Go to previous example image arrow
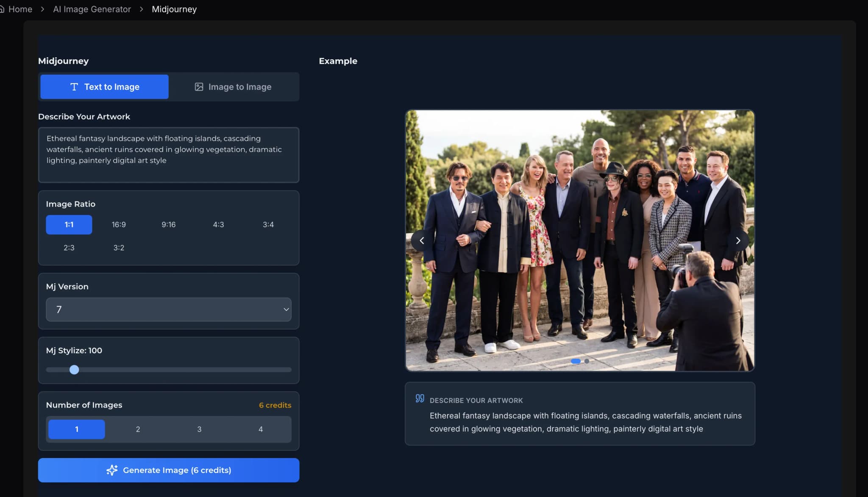The width and height of the screenshot is (868, 497). (421, 241)
